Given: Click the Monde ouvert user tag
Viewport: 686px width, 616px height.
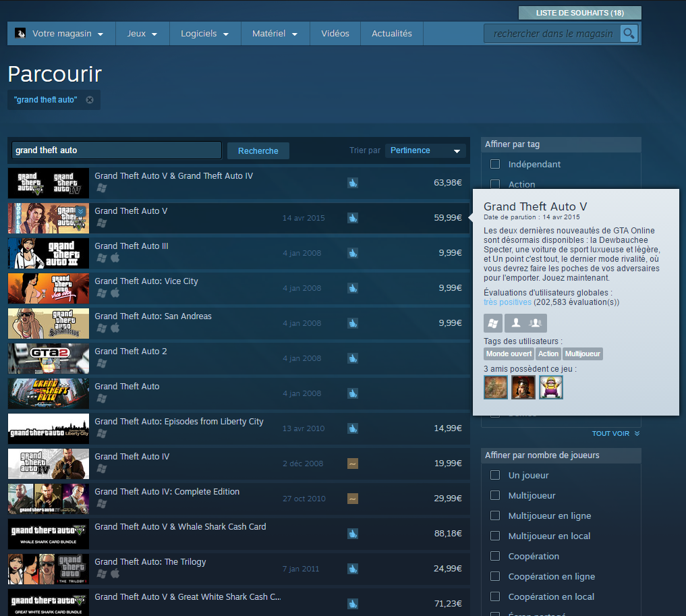Looking at the screenshot, I should (509, 354).
